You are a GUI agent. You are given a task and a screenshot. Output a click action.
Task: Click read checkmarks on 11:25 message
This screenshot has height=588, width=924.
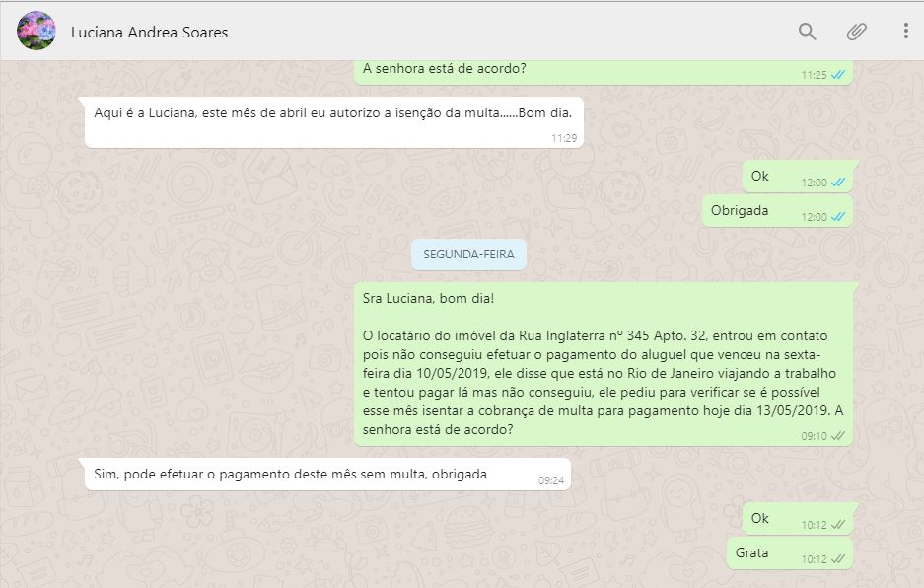click(x=838, y=75)
